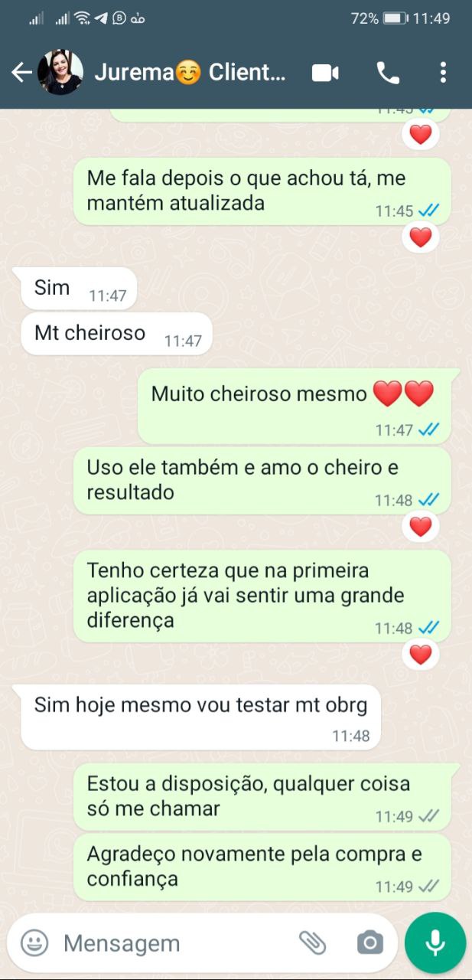This screenshot has height=980, width=472.
Task: Tap 'Estou a disposição' sent message
Action: (262, 797)
